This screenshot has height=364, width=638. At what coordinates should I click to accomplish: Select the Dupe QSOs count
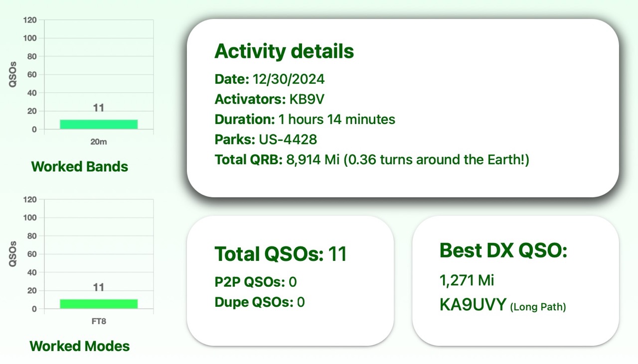click(x=301, y=302)
